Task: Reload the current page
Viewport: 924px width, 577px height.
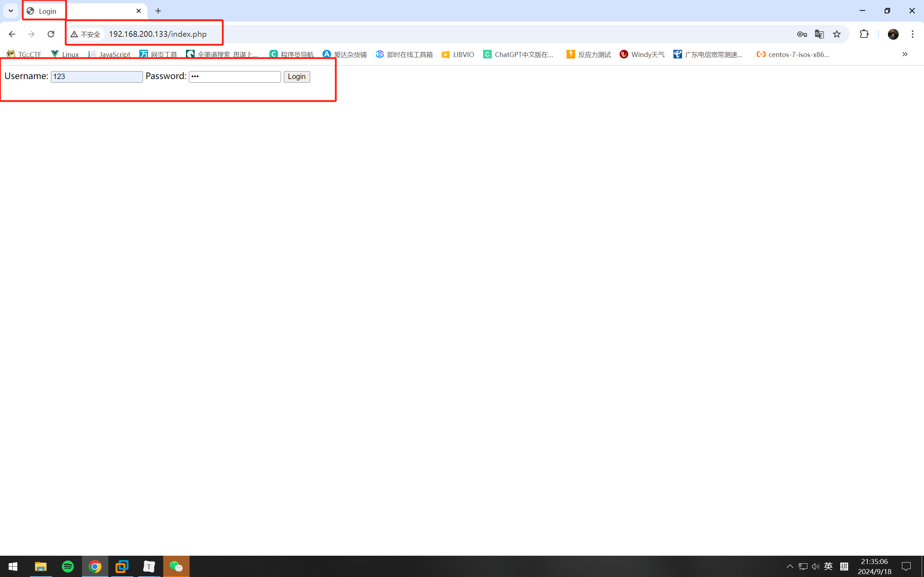Action: 51,34
